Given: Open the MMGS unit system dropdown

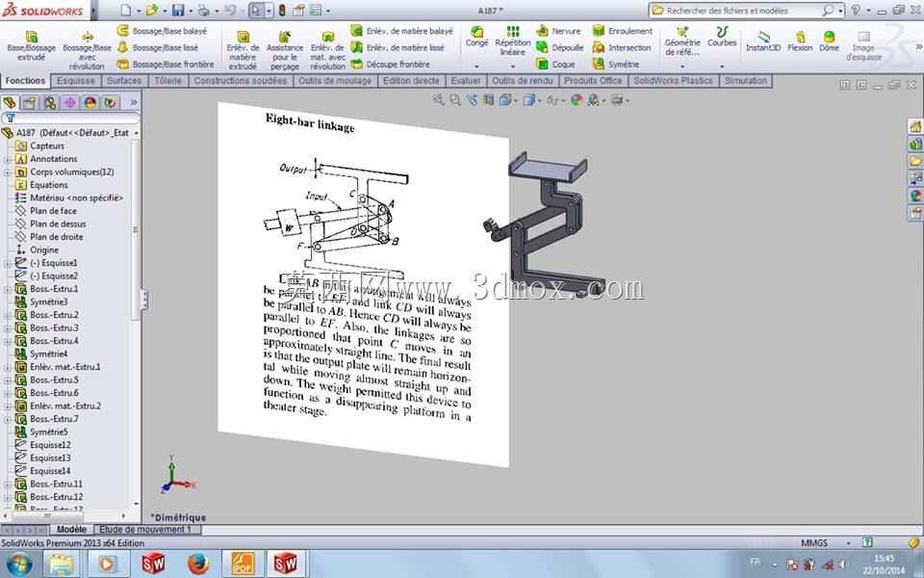Looking at the screenshot, I should tap(848, 542).
